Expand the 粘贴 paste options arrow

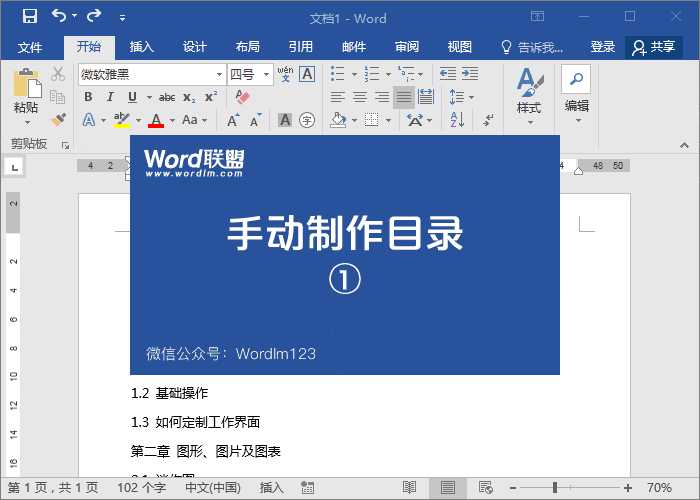27,122
